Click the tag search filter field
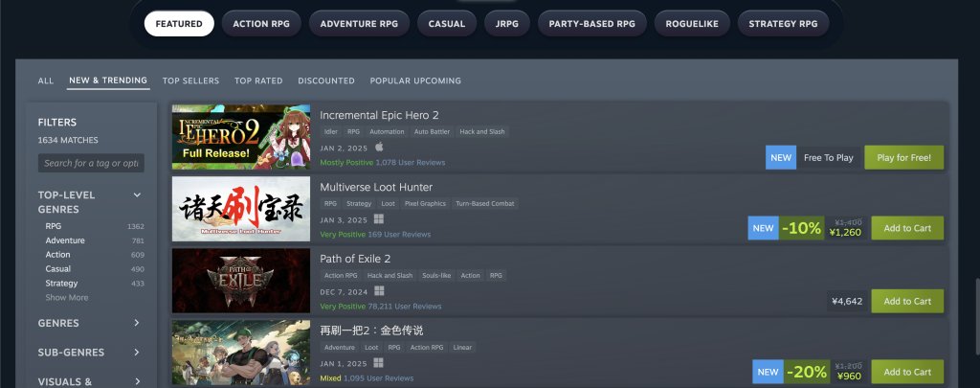The width and height of the screenshot is (980, 388). pos(91,163)
